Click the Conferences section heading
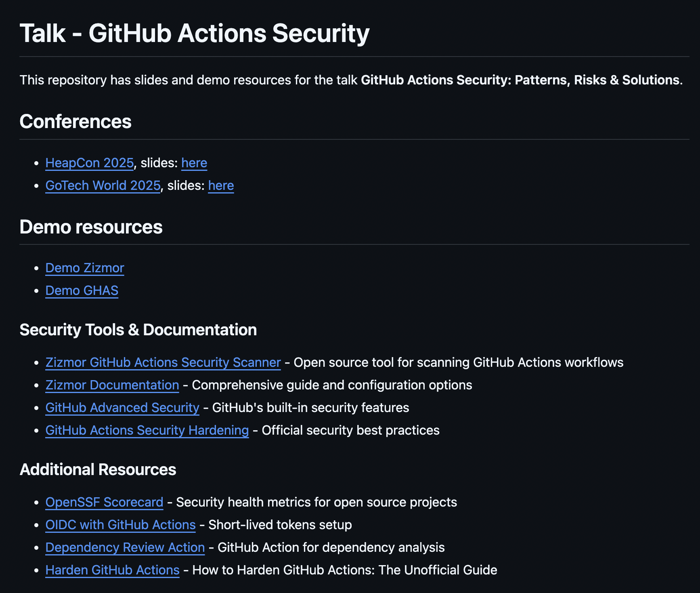The height and width of the screenshot is (593, 700). (76, 122)
